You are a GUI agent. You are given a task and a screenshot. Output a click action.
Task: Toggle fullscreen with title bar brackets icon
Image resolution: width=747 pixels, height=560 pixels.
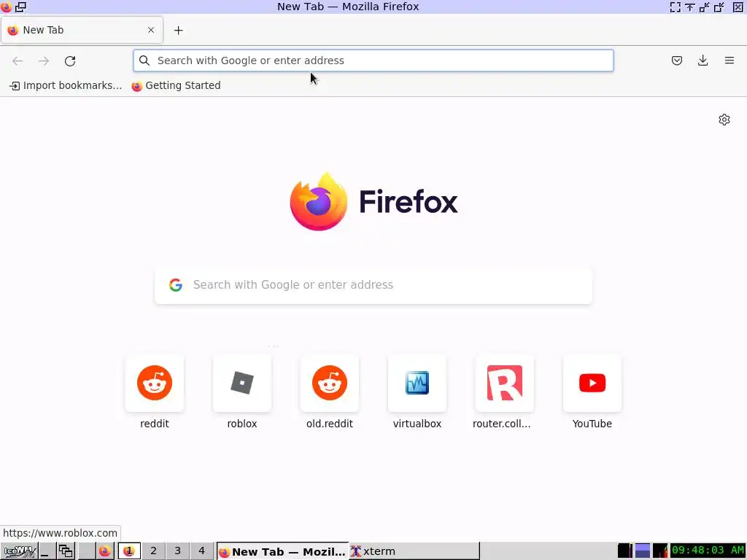pyautogui.click(x=675, y=7)
